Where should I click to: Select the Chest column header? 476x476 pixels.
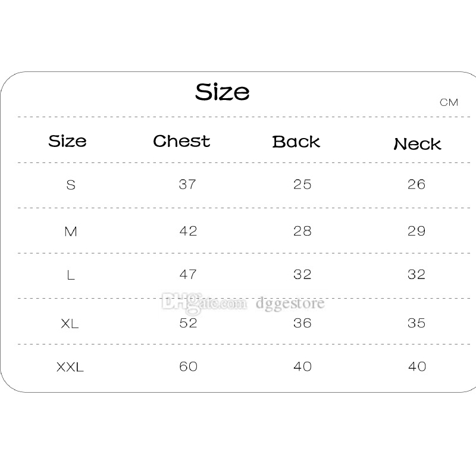click(181, 141)
